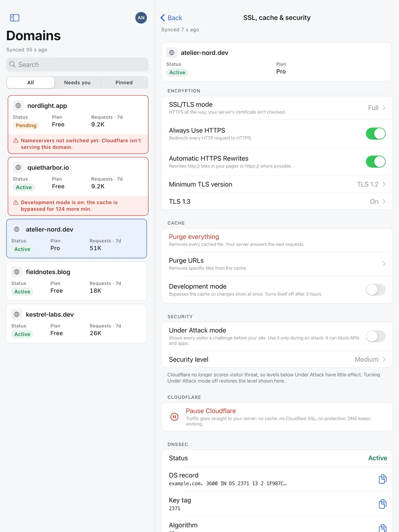Switch to the Pinned tab

click(124, 82)
